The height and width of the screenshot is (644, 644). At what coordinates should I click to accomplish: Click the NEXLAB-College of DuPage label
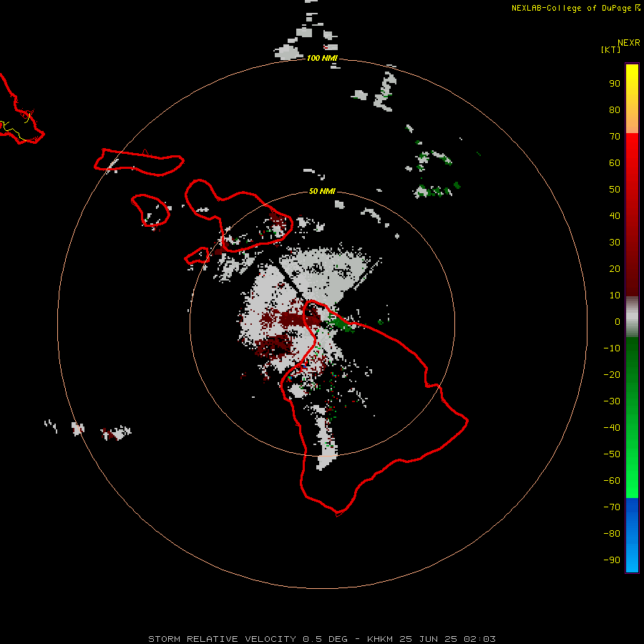click(x=571, y=8)
